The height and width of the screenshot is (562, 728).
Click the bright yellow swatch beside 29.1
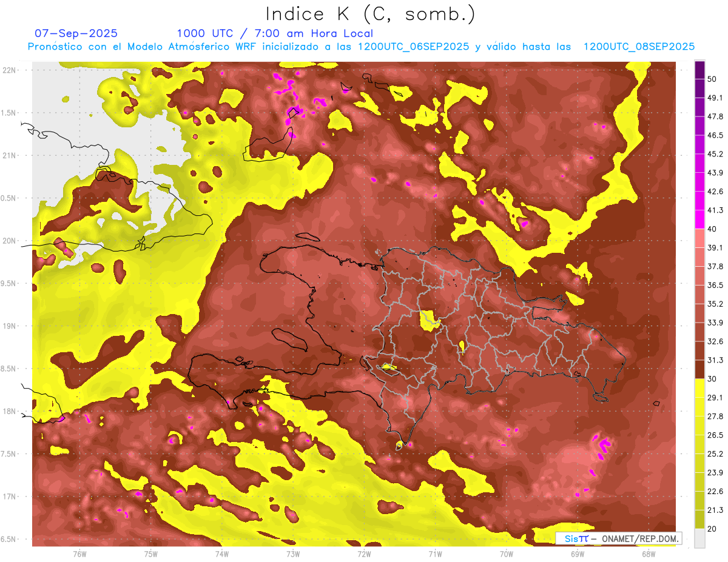699,389
